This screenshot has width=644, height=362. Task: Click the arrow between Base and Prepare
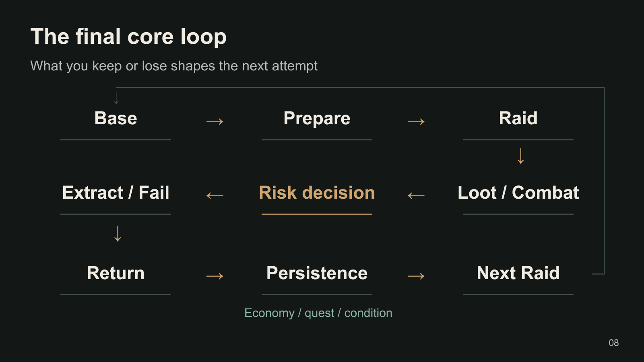(x=215, y=121)
